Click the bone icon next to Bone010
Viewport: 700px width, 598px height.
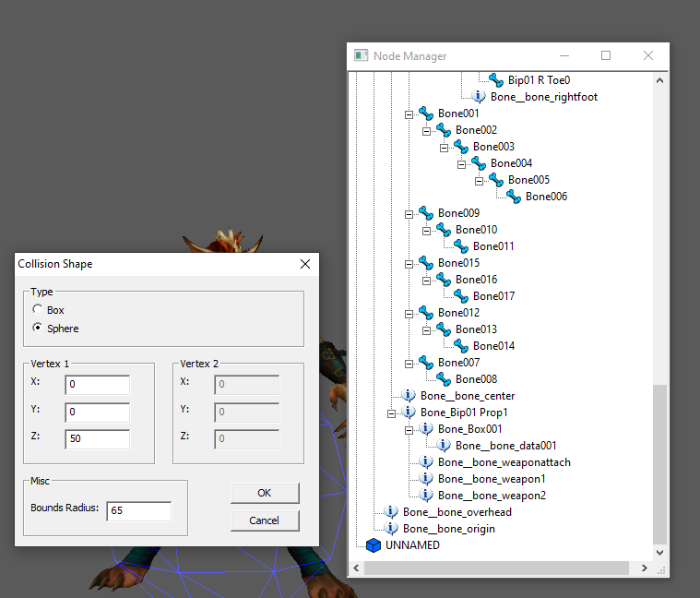pyautogui.click(x=443, y=230)
